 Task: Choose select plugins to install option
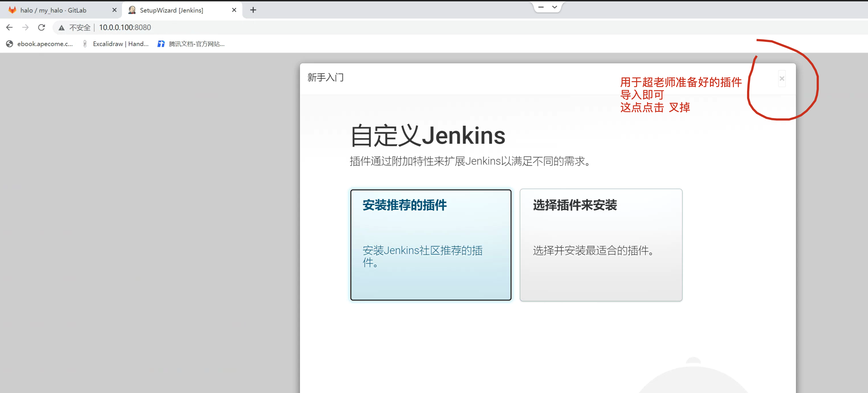601,245
